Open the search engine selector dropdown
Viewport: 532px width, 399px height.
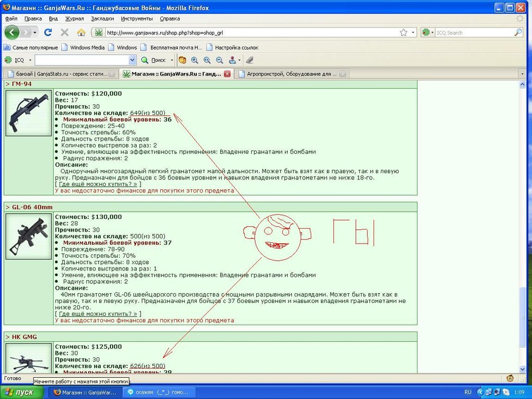tap(432, 33)
